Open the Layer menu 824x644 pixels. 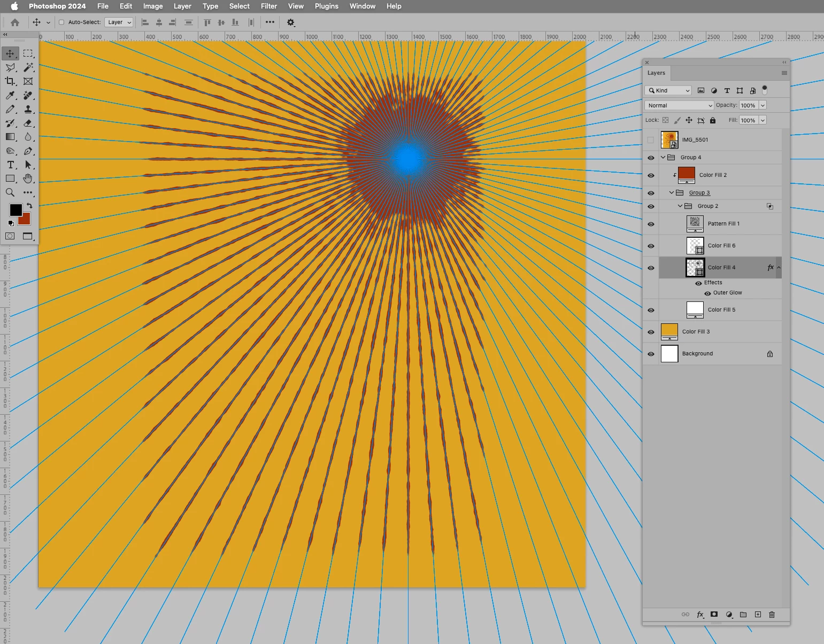182,6
